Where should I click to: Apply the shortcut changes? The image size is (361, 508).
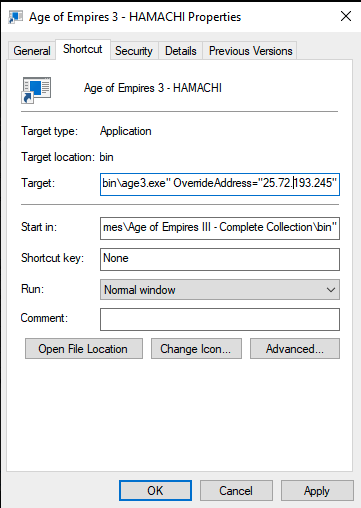tap(317, 491)
